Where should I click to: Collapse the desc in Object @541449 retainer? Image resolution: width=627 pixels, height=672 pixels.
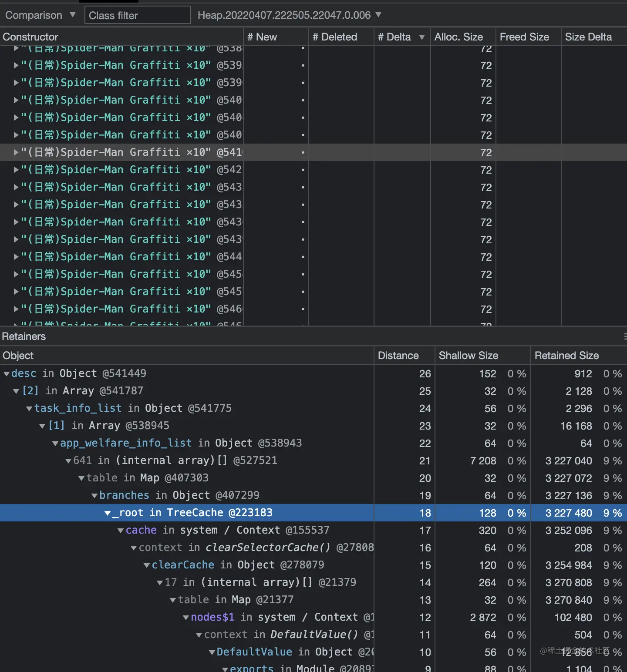[7, 374]
